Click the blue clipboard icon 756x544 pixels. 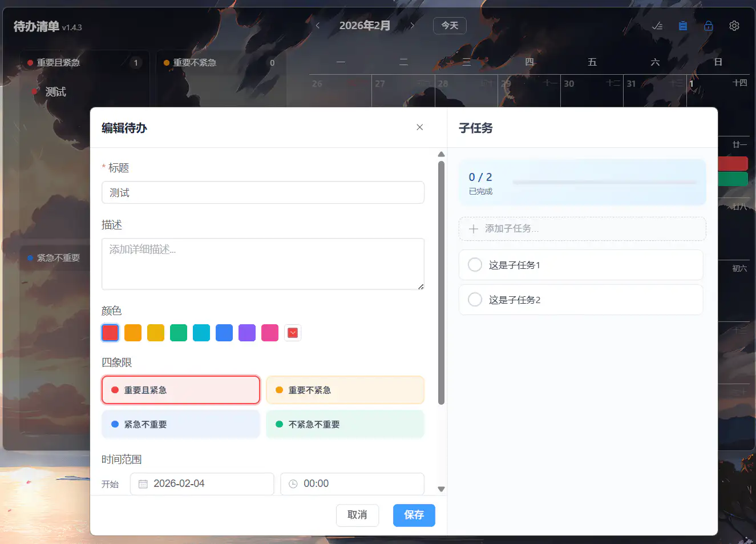click(x=683, y=26)
